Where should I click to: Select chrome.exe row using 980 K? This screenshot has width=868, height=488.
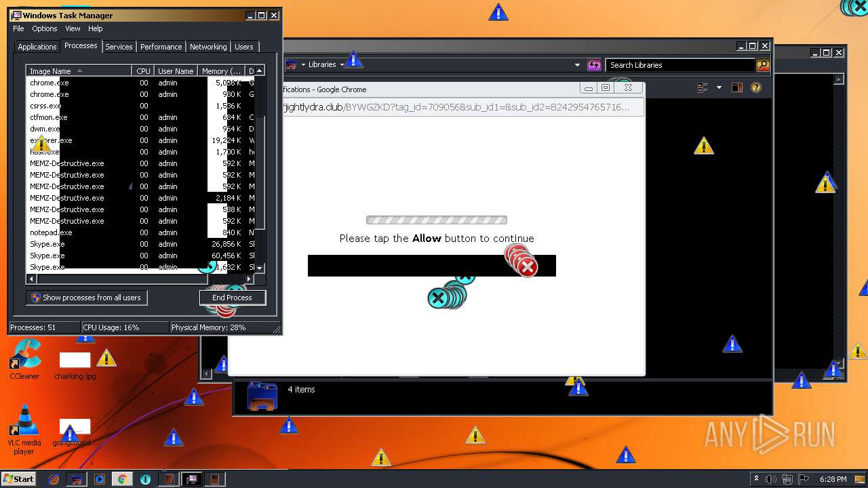tap(140, 94)
